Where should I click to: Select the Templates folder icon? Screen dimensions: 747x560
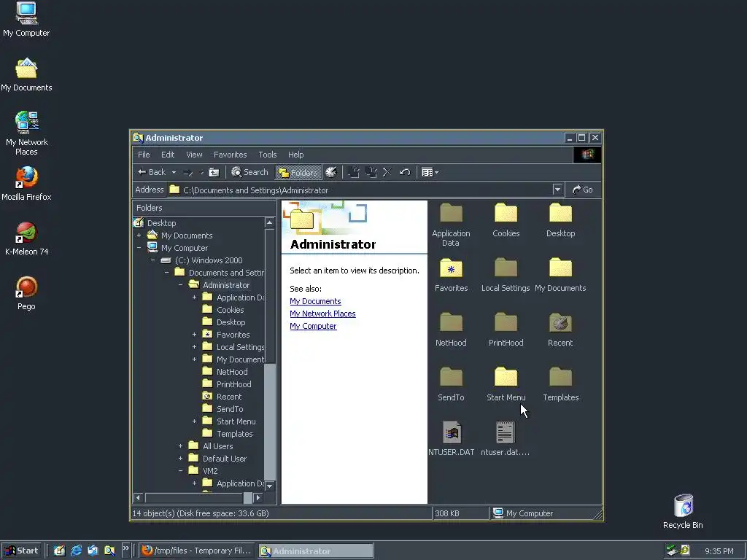[x=561, y=378]
